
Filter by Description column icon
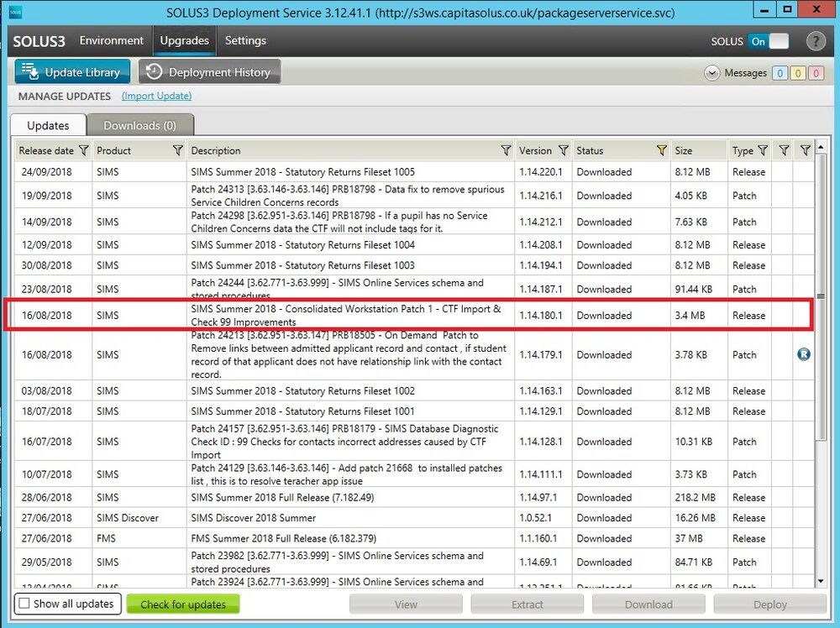click(x=506, y=150)
